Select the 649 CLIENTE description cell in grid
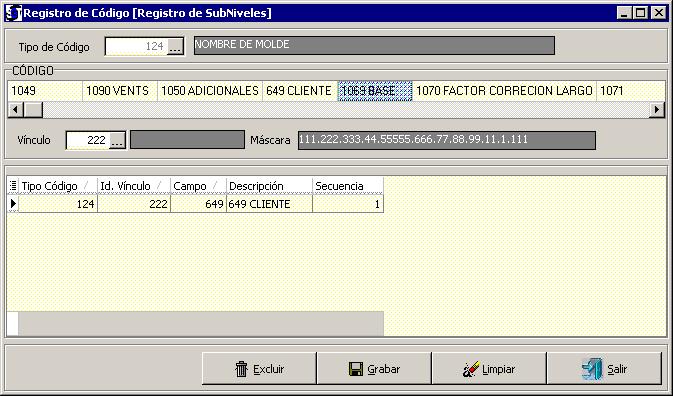Viewport: 673px width, 396px height. click(269, 203)
